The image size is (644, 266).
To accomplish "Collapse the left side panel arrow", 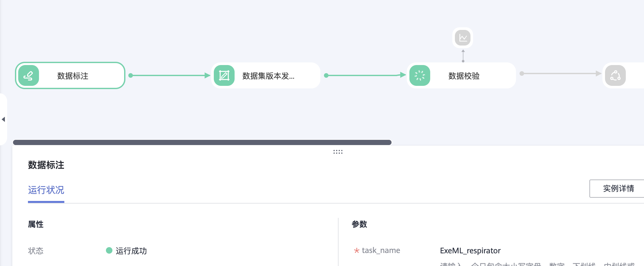I will (x=3, y=119).
